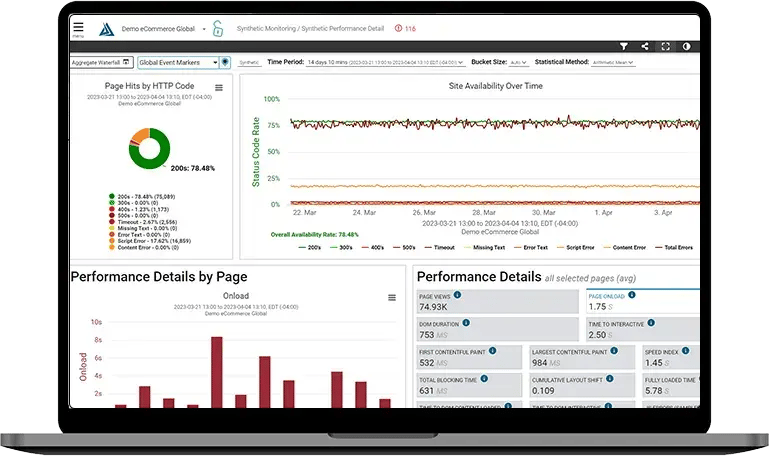This screenshot has height=456, width=769.
Task: Expand the Time Period dropdown
Action: click(385, 62)
